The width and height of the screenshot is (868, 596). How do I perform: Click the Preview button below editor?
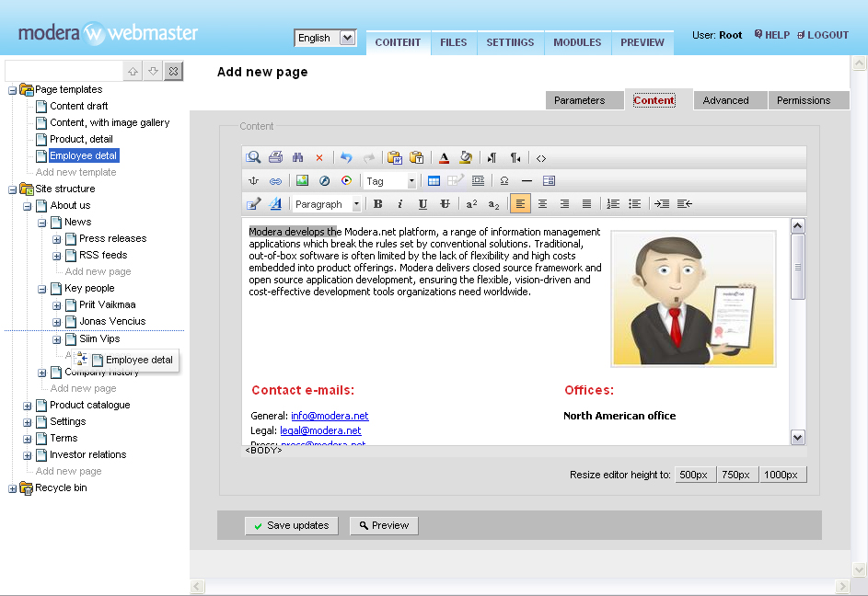click(x=384, y=525)
